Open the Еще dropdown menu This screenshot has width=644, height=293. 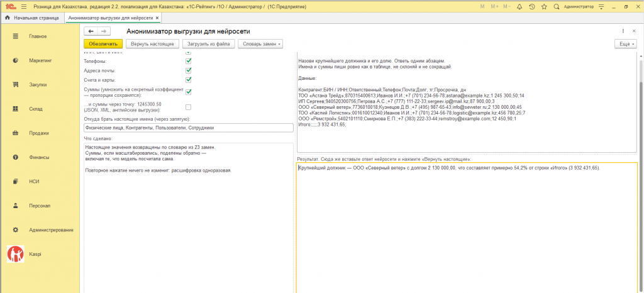626,44
